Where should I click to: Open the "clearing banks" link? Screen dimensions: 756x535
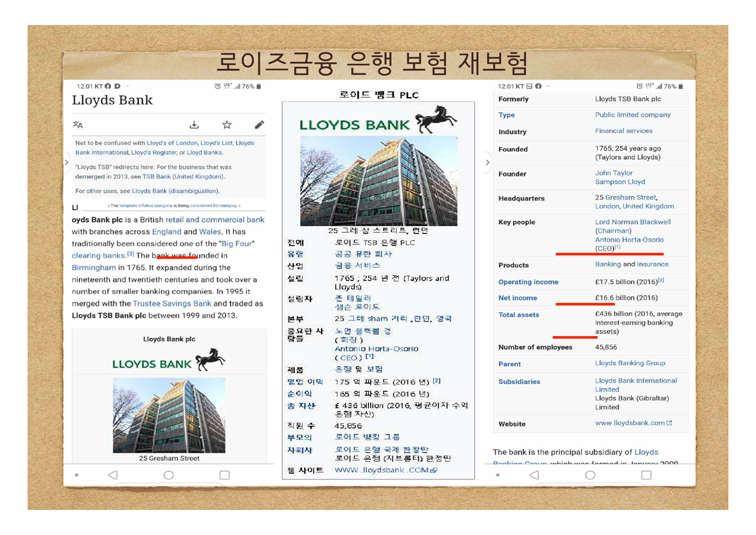pos(98,256)
